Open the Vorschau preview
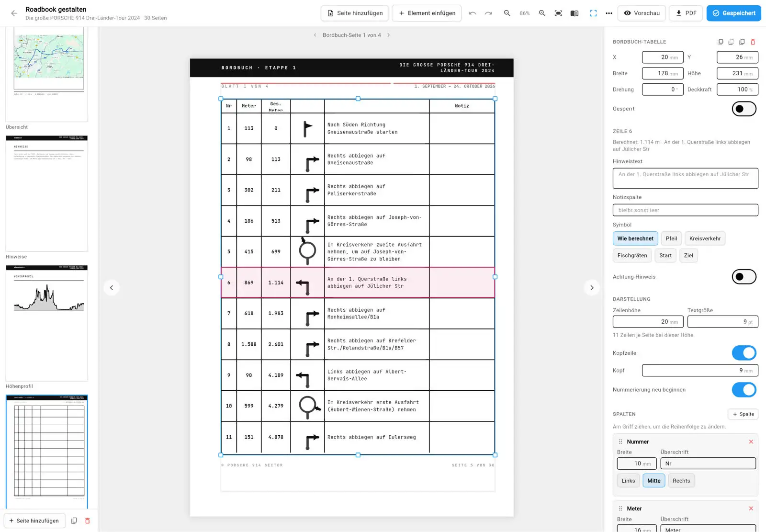Image resolution: width=766 pixels, height=532 pixels. click(641, 13)
